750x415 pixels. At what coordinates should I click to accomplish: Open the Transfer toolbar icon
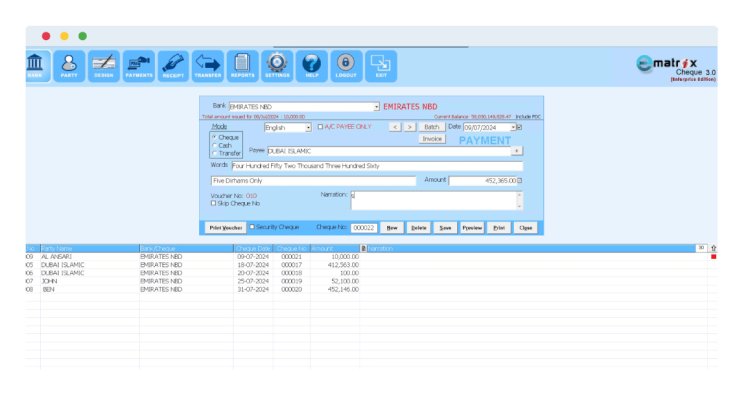pos(208,66)
